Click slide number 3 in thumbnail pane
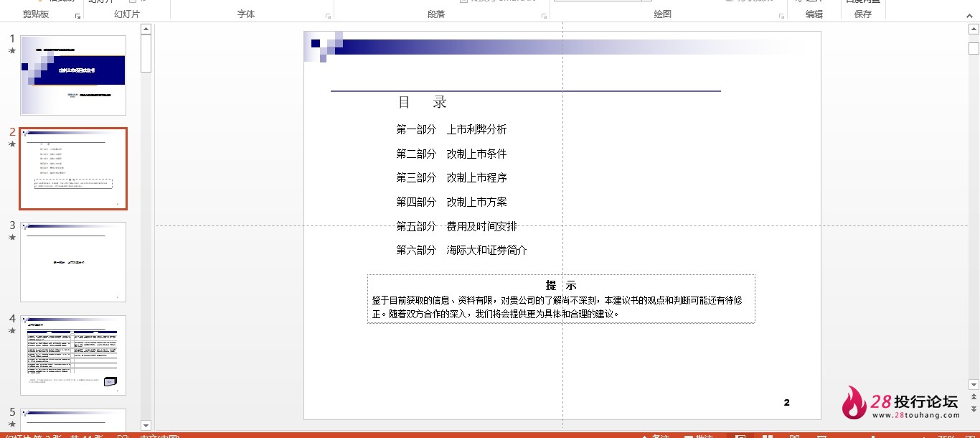 click(11, 225)
